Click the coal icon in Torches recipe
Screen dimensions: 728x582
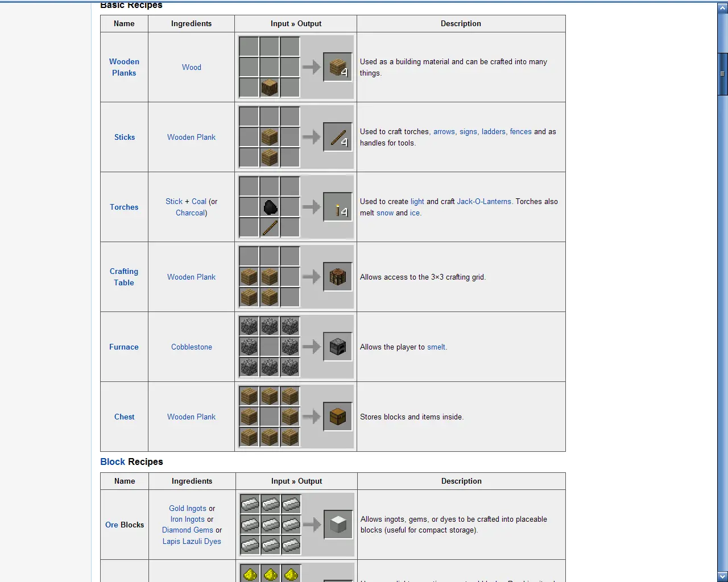270,207
